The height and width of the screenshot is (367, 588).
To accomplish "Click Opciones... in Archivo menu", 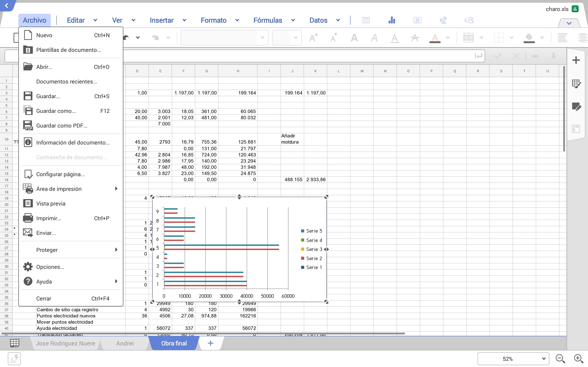I will (50, 267).
